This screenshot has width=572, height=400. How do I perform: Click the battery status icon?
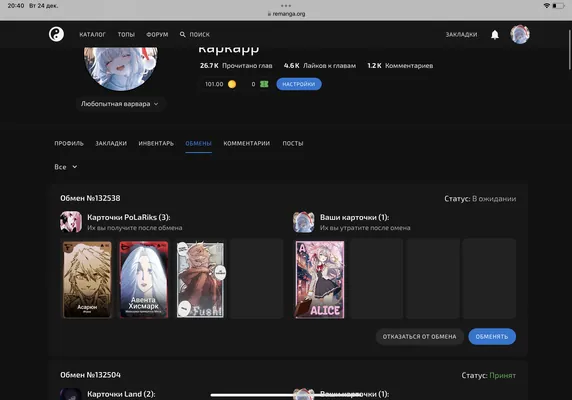point(558,5)
